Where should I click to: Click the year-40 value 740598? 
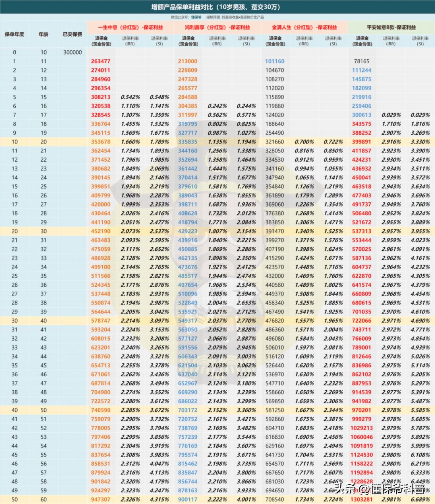pyautogui.click(x=101, y=410)
